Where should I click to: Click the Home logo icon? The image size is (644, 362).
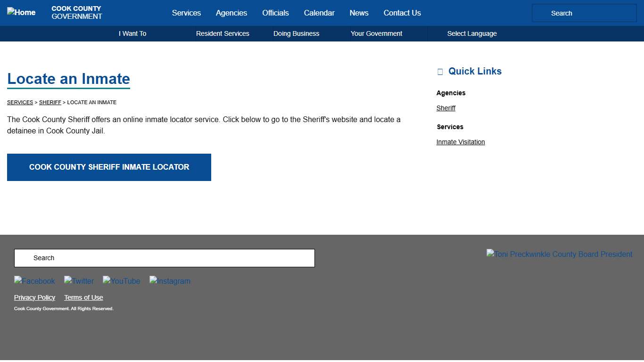pos(21,12)
